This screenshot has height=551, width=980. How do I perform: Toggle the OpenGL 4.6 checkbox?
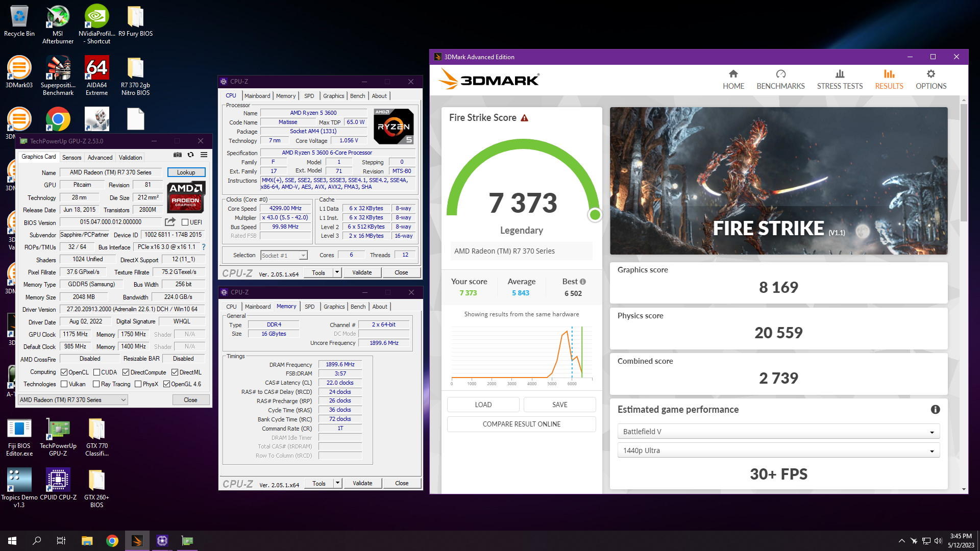(166, 384)
